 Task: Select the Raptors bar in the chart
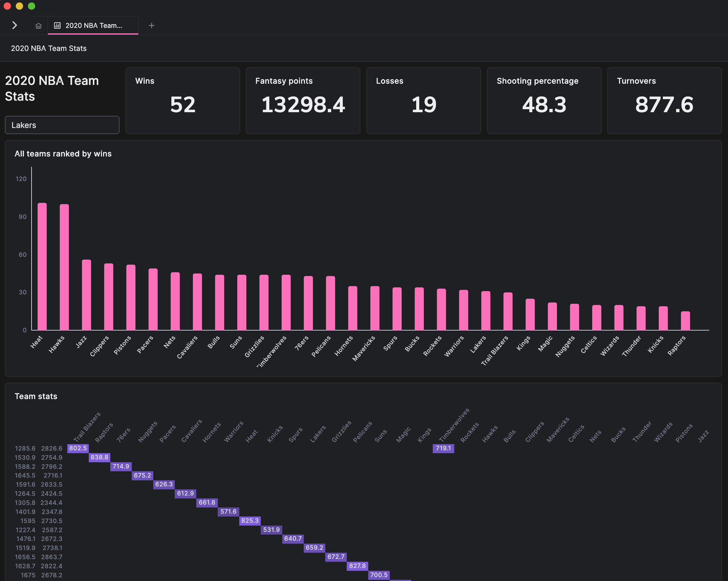tap(685, 321)
